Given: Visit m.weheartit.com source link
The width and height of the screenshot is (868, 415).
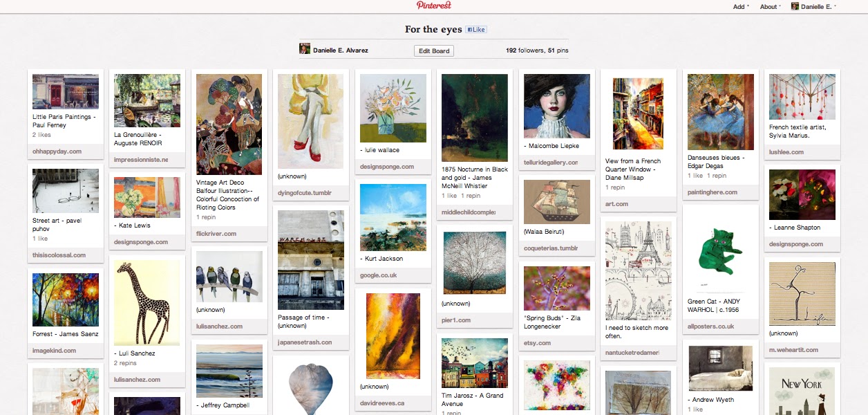Looking at the screenshot, I should click(793, 350).
